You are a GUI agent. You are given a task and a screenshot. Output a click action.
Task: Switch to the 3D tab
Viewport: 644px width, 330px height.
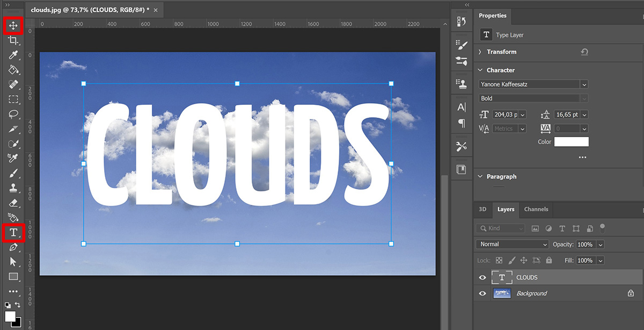482,210
